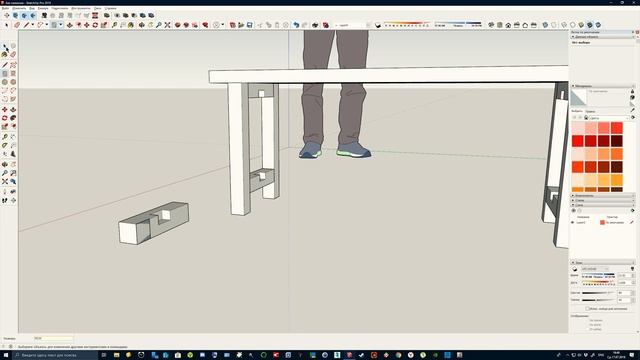Activate the Follow Me tool
Viewport: 640px width, 360px height.
click(x=13, y=118)
